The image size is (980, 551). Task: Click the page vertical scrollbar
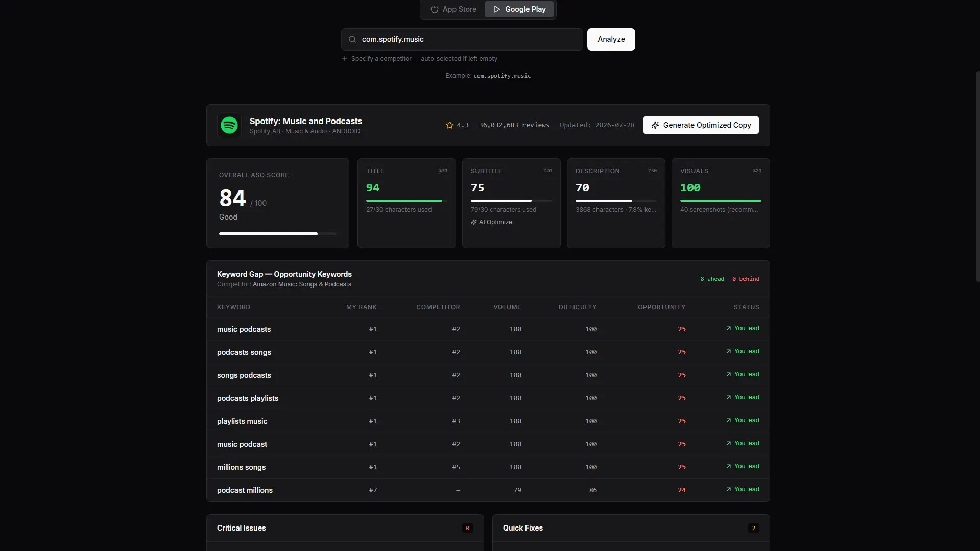[977, 176]
